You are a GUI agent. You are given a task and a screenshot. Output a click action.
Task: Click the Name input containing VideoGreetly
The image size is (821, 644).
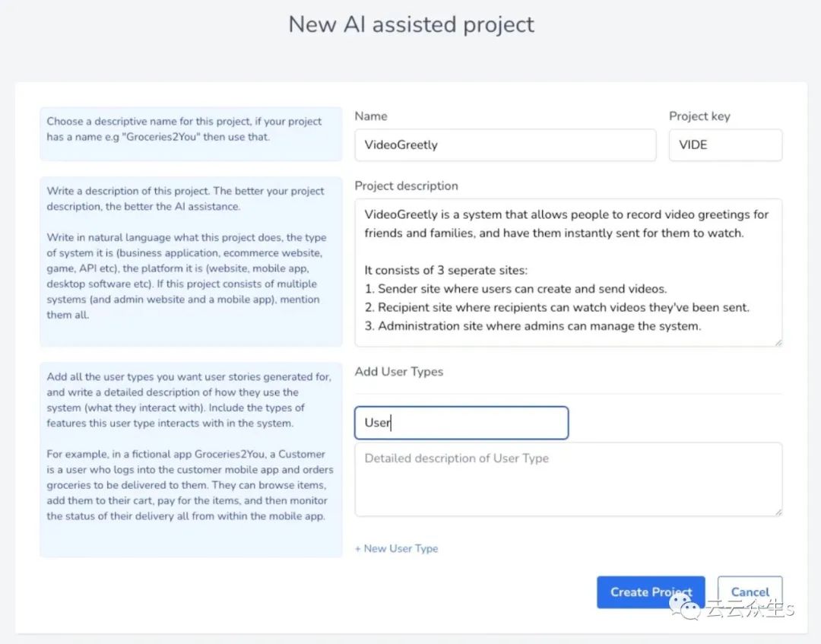505,144
